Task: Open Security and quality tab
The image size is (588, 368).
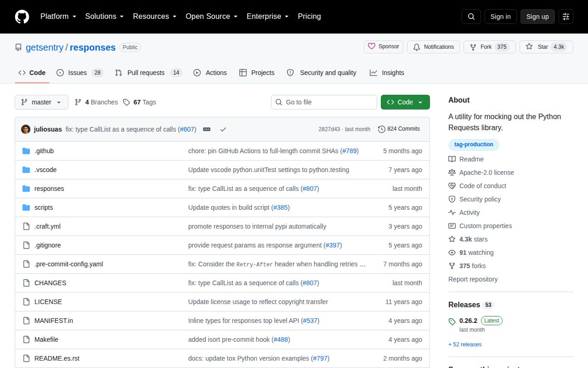Action: tap(322, 73)
